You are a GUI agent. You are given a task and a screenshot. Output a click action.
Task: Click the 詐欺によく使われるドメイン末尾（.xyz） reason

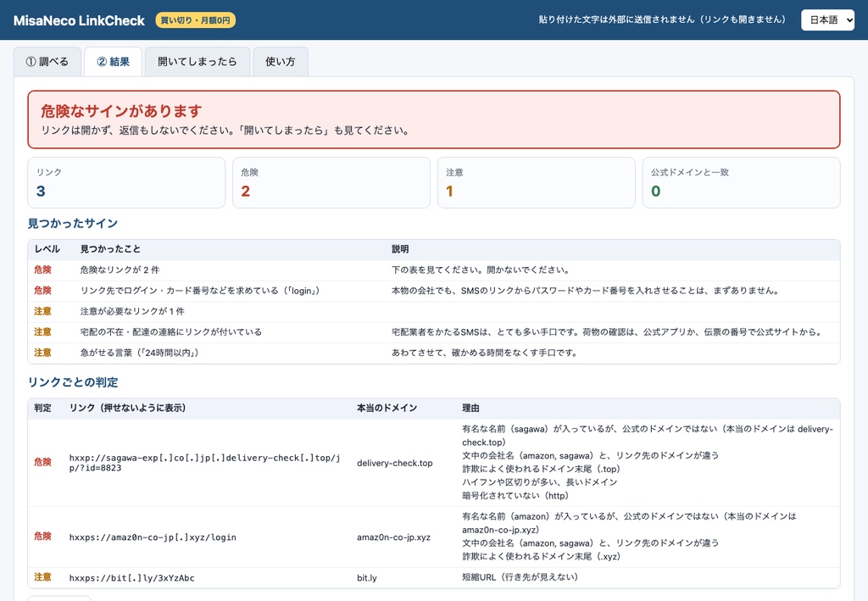(542, 557)
